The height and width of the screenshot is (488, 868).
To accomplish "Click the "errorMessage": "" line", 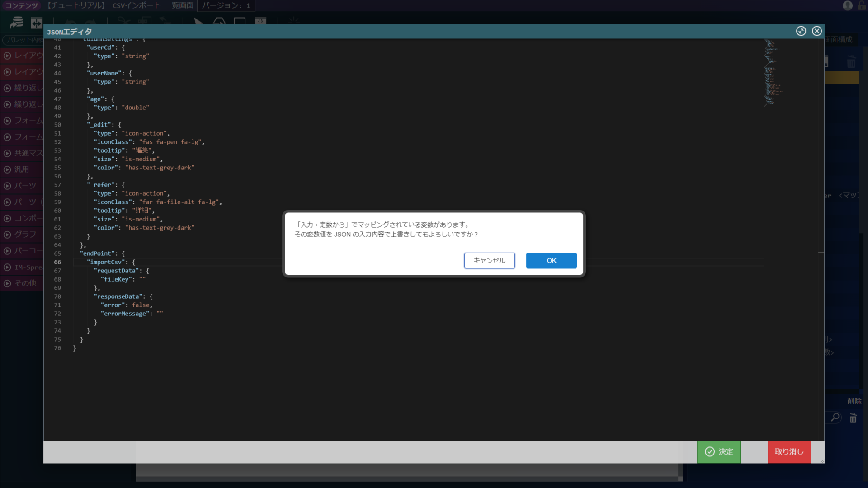I will 132,314.
